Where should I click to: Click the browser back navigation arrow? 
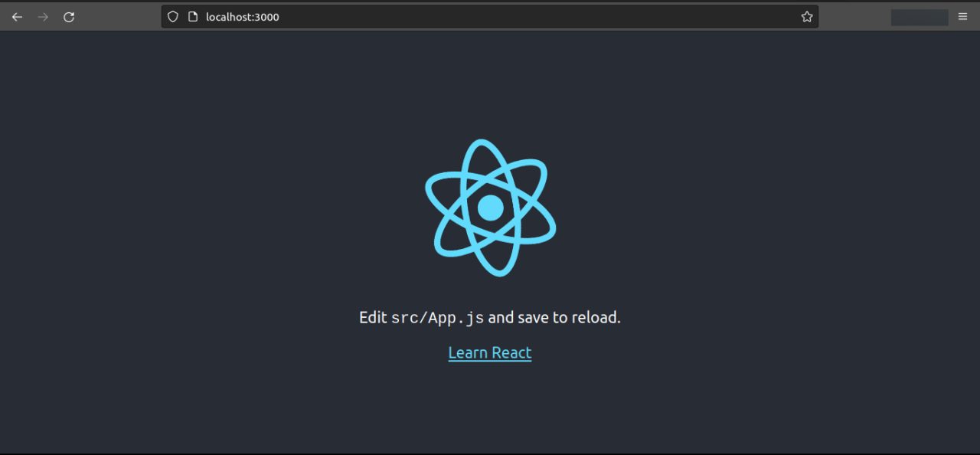tap(17, 16)
